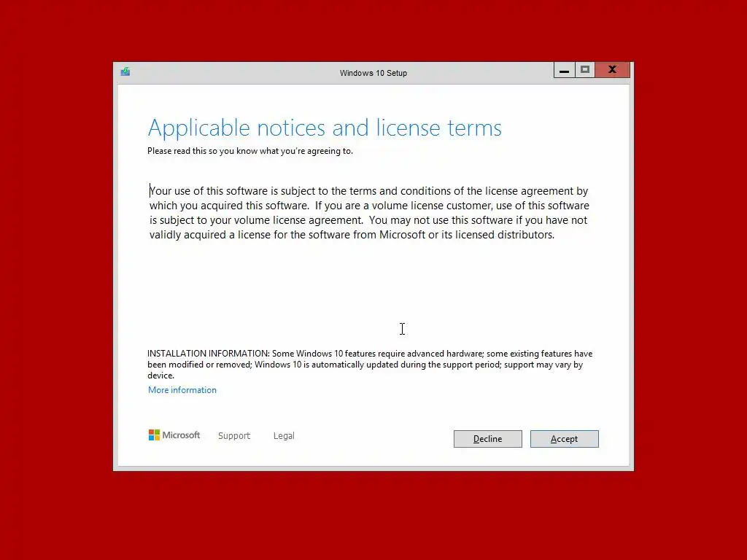Click the 'INSTALLATION INFORMATION' label text
This screenshot has height=560, width=747.
pos(208,354)
